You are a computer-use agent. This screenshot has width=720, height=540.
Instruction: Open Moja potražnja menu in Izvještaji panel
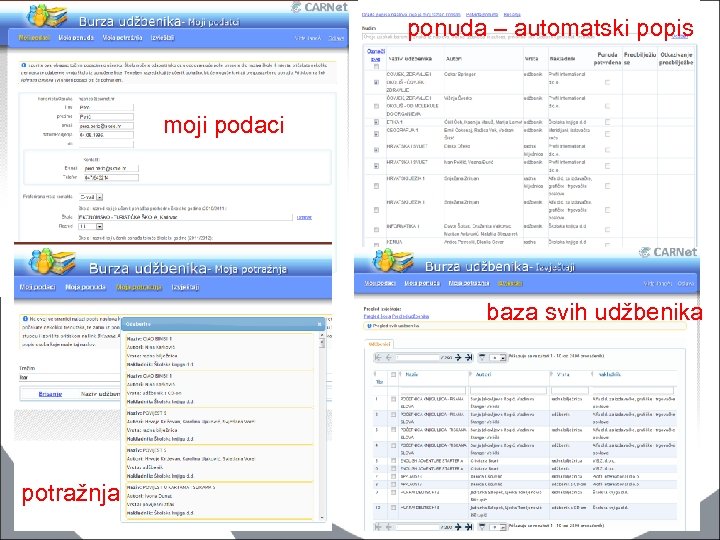point(468,283)
